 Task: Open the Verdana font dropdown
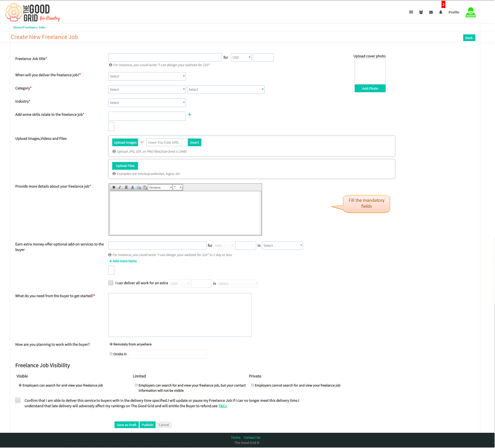pyautogui.click(x=160, y=187)
